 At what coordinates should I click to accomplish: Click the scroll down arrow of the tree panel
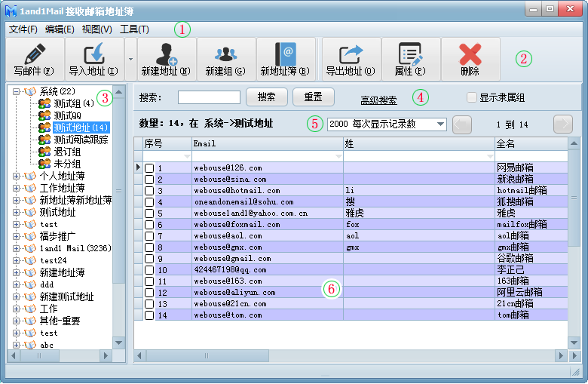pyautogui.click(x=119, y=343)
